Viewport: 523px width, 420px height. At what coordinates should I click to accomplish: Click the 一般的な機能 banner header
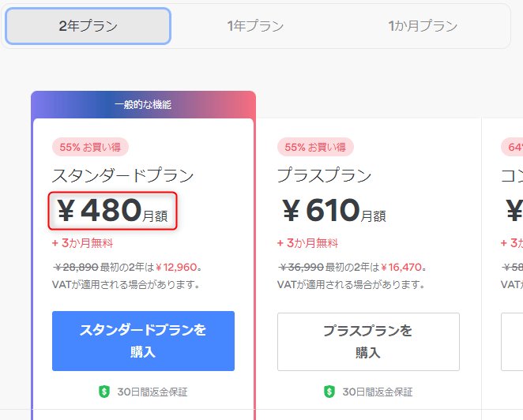pyautogui.click(x=144, y=105)
